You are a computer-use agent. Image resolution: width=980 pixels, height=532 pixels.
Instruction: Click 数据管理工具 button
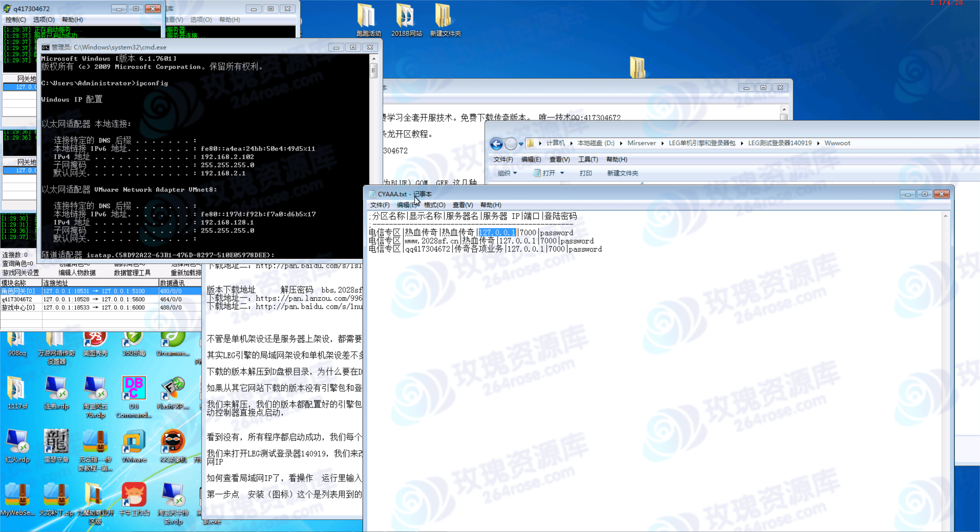coord(132,273)
